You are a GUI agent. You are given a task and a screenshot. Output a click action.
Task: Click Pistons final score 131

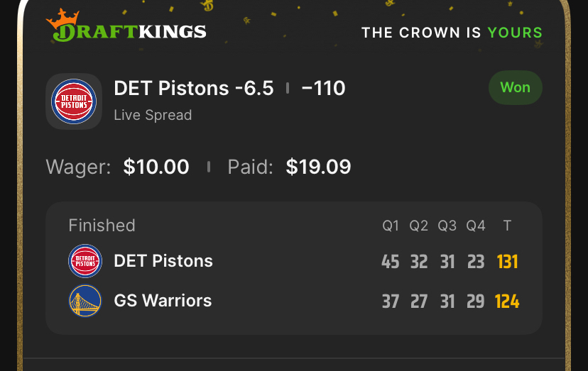click(x=507, y=262)
